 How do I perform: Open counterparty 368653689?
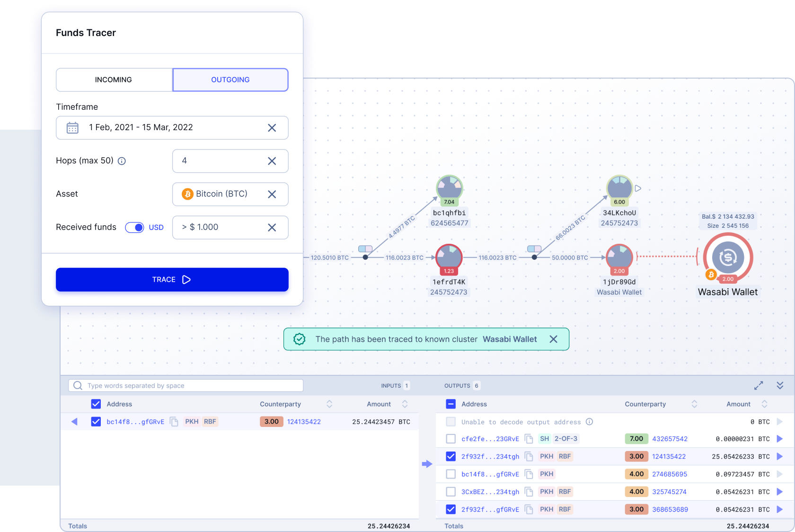670,510
